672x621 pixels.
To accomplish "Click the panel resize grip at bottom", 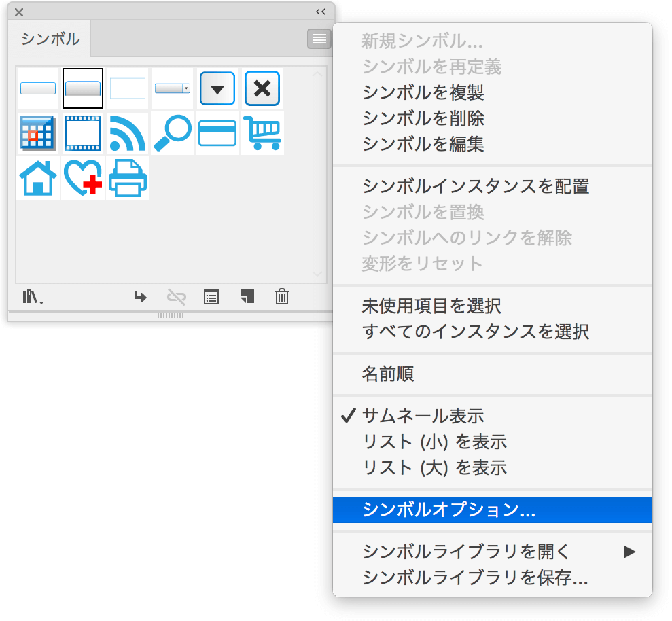I will [x=171, y=315].
